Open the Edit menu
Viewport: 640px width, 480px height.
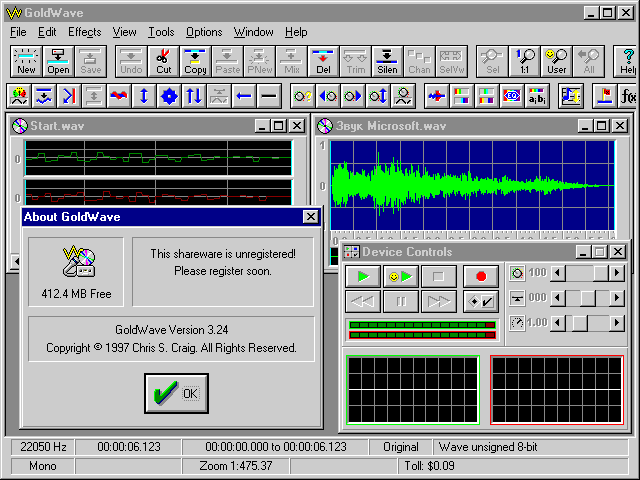(47, 32)
